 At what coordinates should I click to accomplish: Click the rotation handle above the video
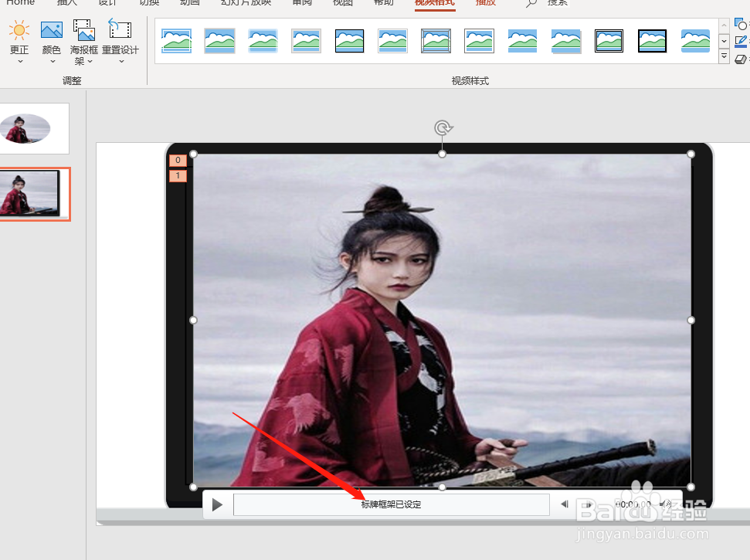[443, 127]
